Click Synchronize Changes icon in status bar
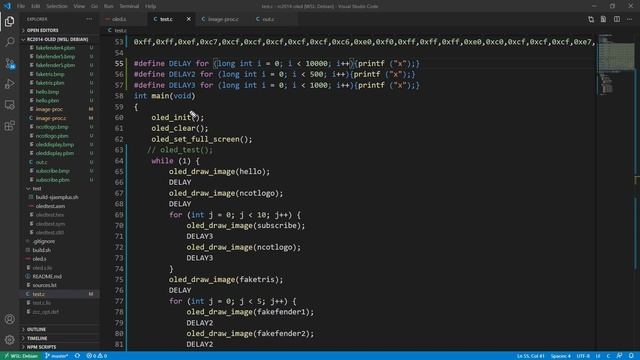 [77, 356]
